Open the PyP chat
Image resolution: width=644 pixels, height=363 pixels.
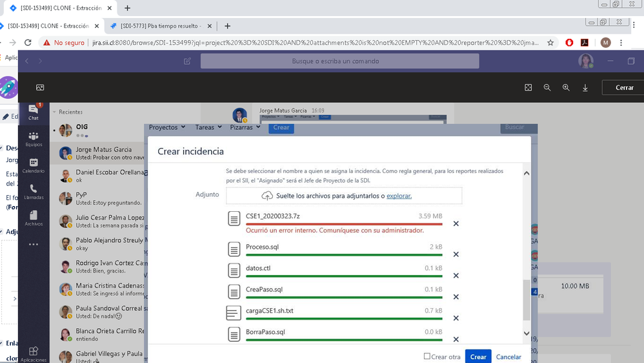97,198
